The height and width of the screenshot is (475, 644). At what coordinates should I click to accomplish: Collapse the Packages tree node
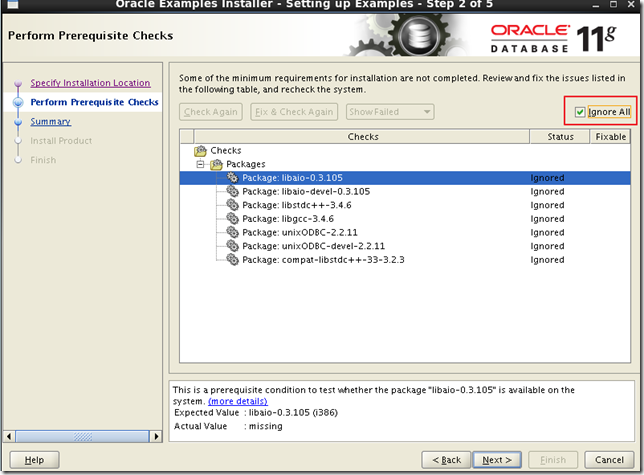point(200,164)
